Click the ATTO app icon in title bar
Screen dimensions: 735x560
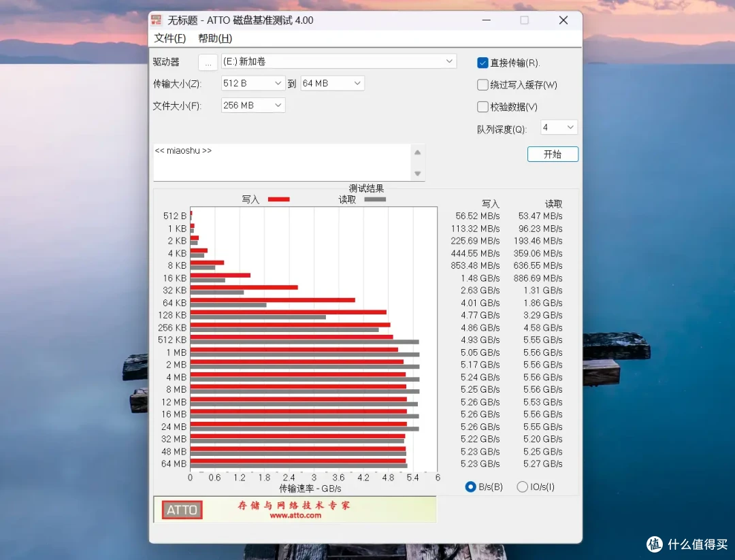(x=156, y=20)
